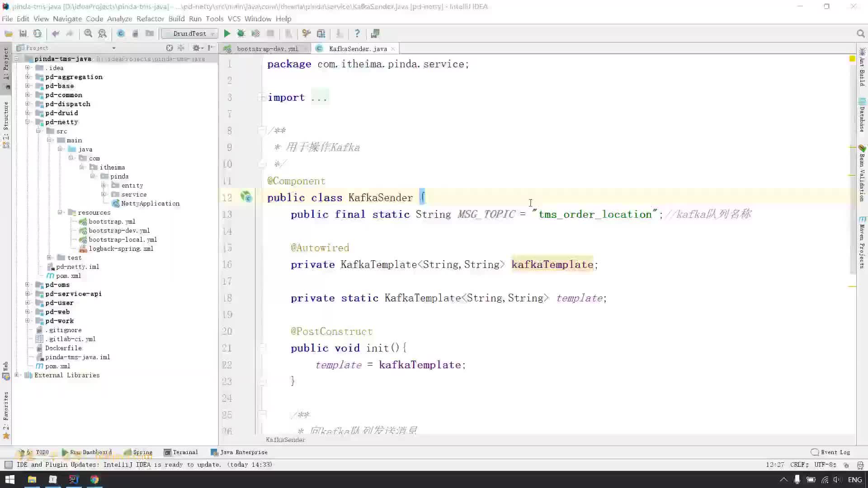This screenshot has height=488, width=868.
Task: Toggle tool window buttons in status bar corner
Action: (x=8, y=465)
